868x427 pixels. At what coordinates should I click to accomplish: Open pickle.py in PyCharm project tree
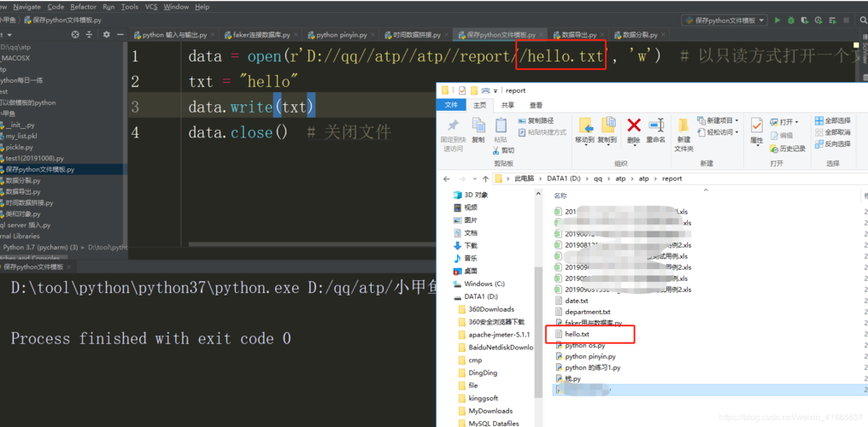click(x=19, y=147)
